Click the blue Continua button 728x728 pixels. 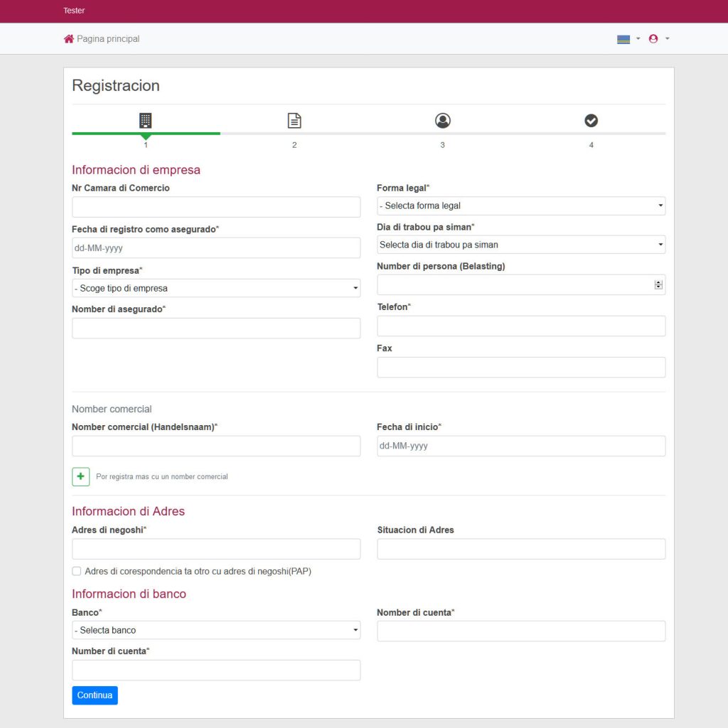95,695
